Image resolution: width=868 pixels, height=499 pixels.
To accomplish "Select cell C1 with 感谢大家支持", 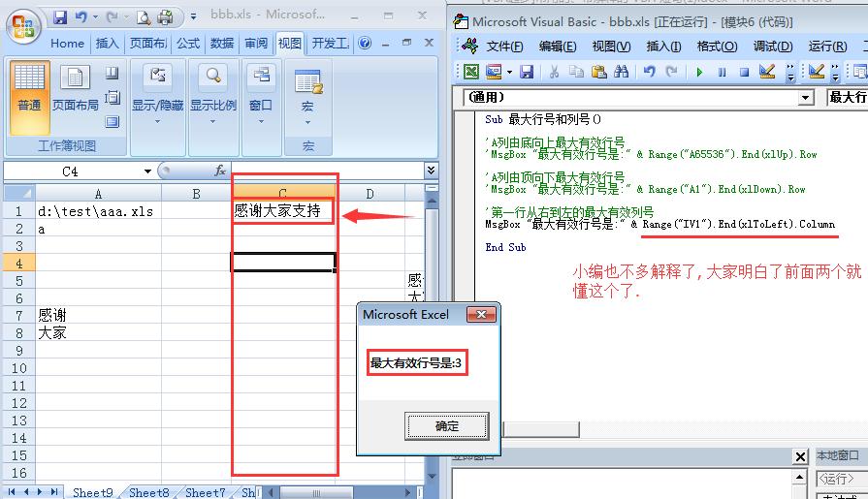I will (x=283, y=211).
